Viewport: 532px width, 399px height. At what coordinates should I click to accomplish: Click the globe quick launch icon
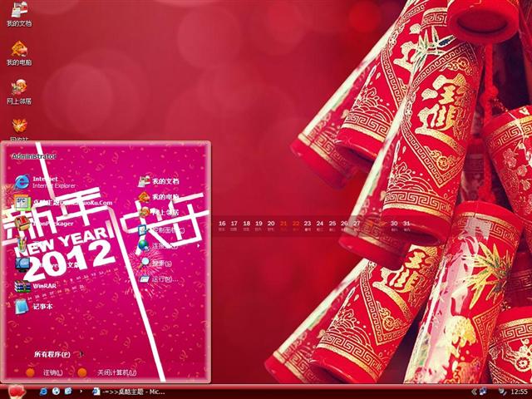(57, 392)
